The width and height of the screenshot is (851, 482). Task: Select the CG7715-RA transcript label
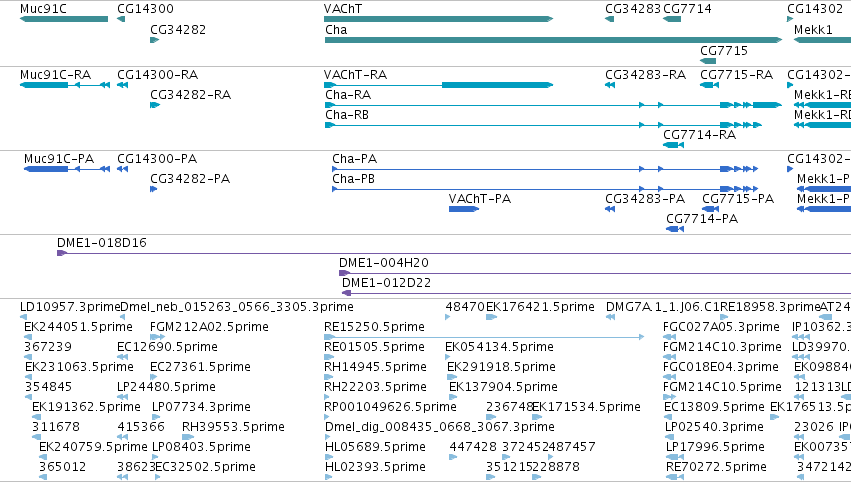tap(736, 74)
